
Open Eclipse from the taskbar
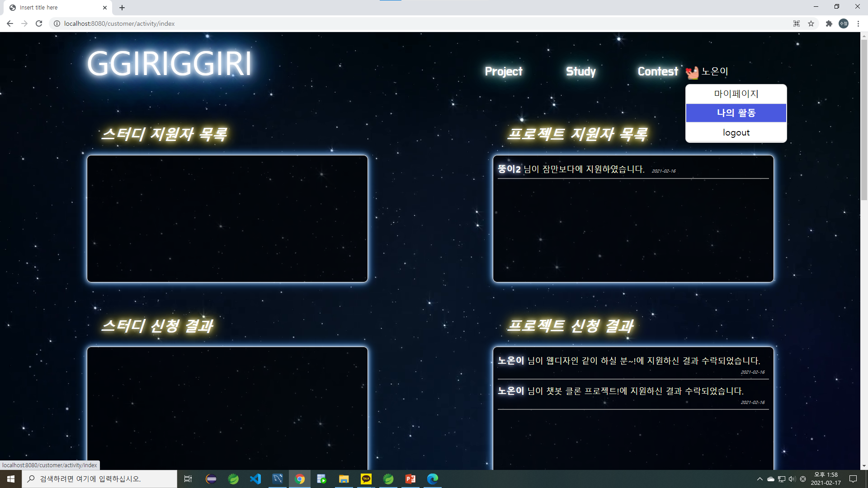211,479
